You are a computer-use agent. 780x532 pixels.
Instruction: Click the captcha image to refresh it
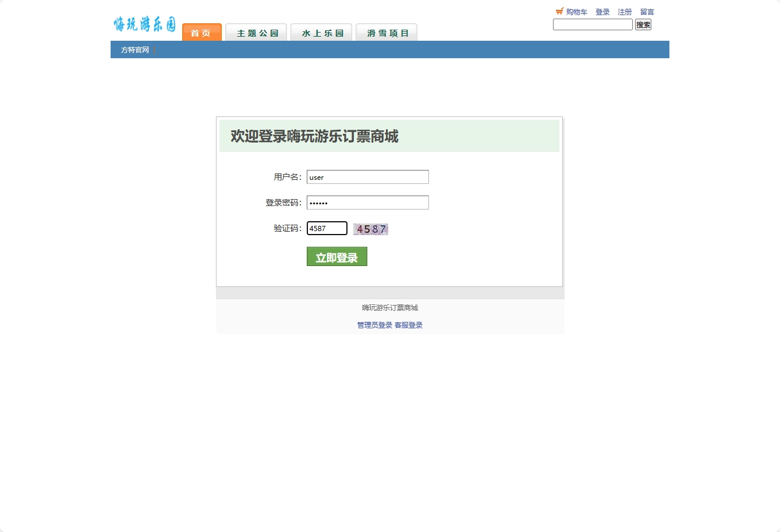click(371, 229)
